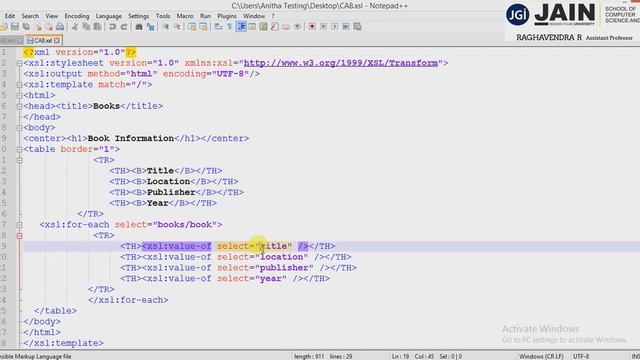640x360 pixels.
Task: Follow the w3.org XSL Transform URL link
Action: click(341, 63)
